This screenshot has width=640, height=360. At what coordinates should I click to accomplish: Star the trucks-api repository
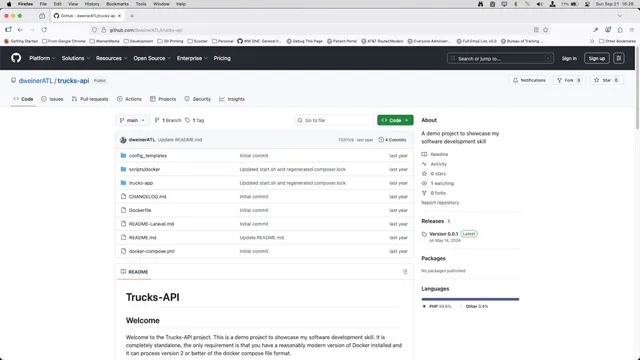[606, 80]
